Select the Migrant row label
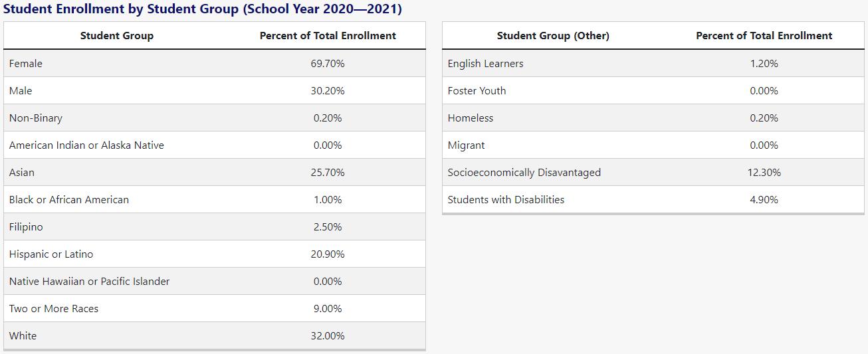868x354 pixels. point(466,145)
